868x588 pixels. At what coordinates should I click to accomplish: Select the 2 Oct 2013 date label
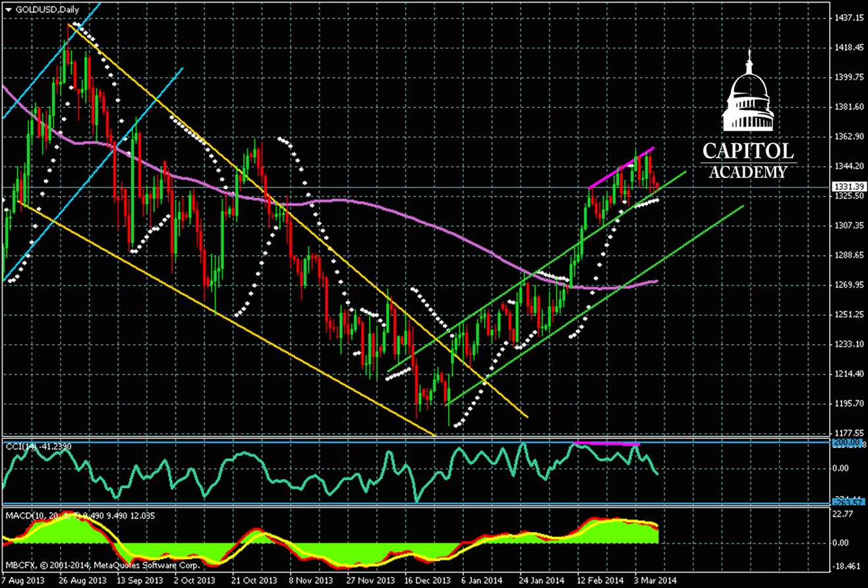pyautogui.click(x=194, y=580)
